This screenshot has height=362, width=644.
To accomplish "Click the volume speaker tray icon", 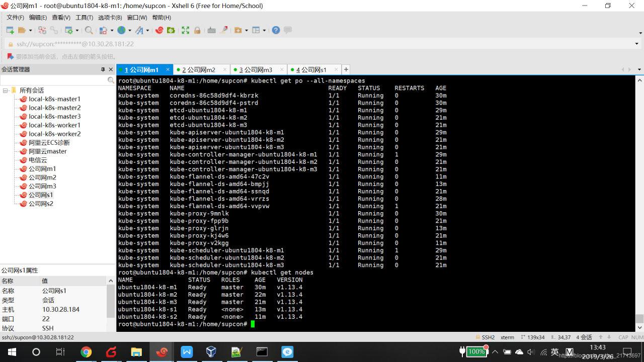I will click(x=531, y=352).
